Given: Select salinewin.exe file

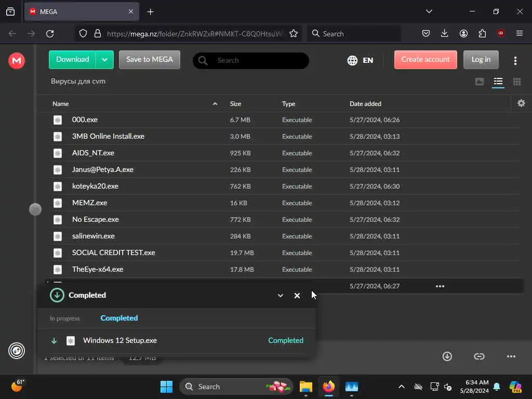Looking at the screenshot, I should coord(285,236).
